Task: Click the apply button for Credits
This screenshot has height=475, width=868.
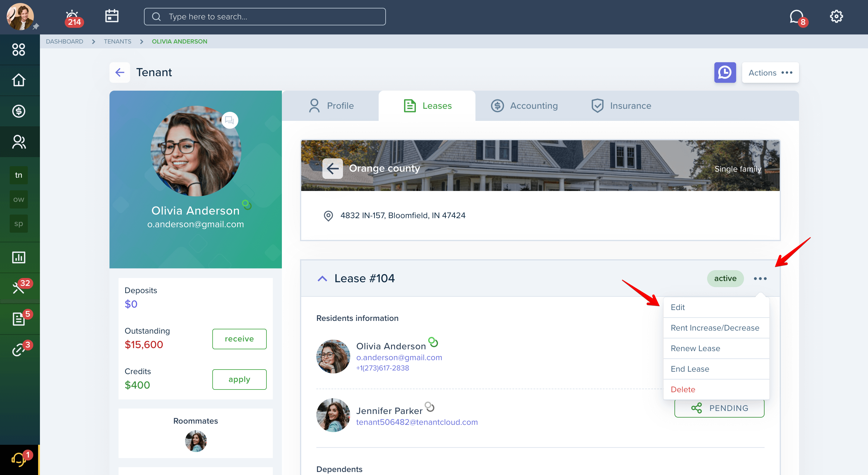Action: click(x=239, y=380)
